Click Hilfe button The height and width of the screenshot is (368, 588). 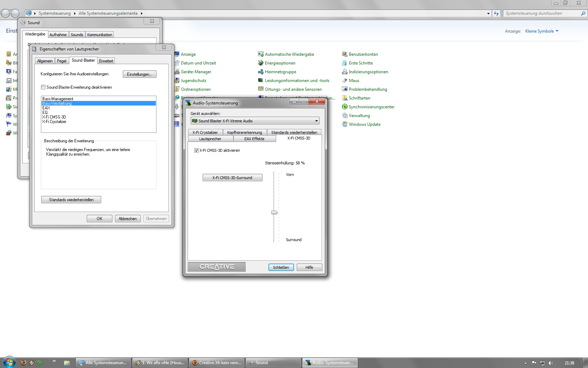point(309,267)
